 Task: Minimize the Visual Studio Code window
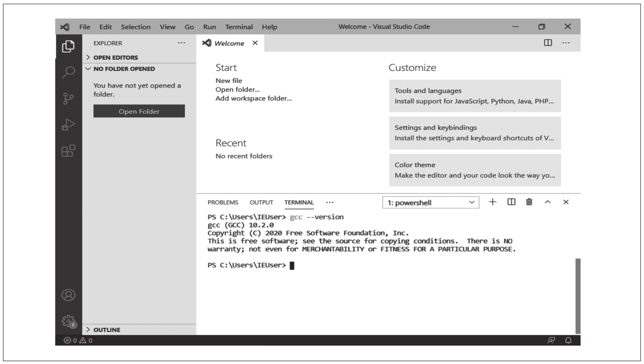(516, 27)
